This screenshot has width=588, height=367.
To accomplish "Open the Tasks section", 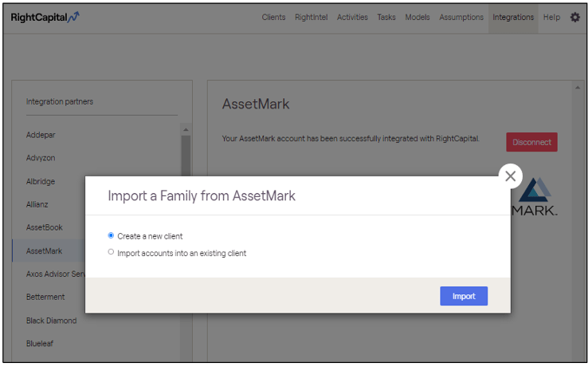I will coord(386,18).
